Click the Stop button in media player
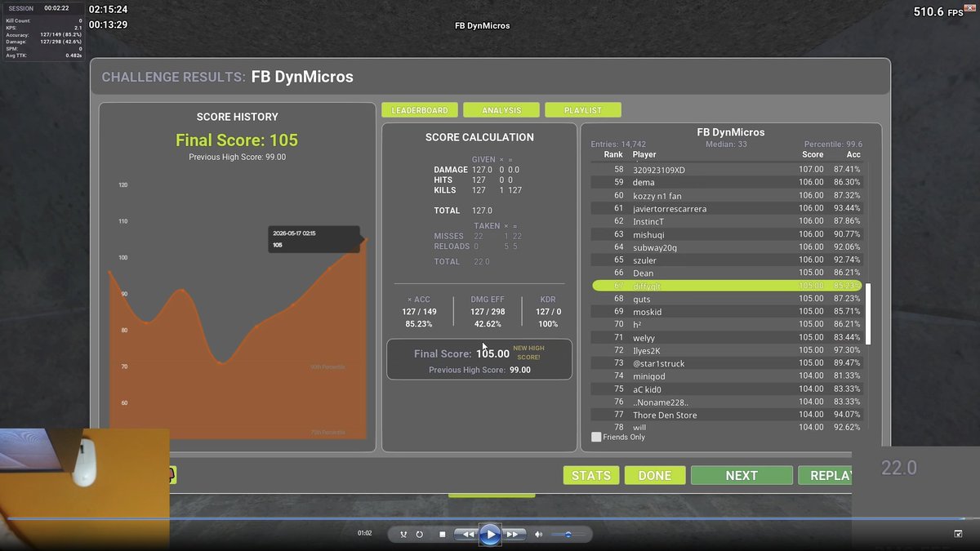The image size is (980, 551). pos(442,534)
